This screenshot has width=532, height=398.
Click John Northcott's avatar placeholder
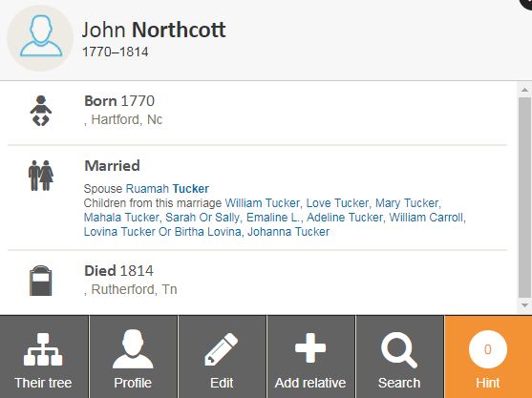click(40, 38)
